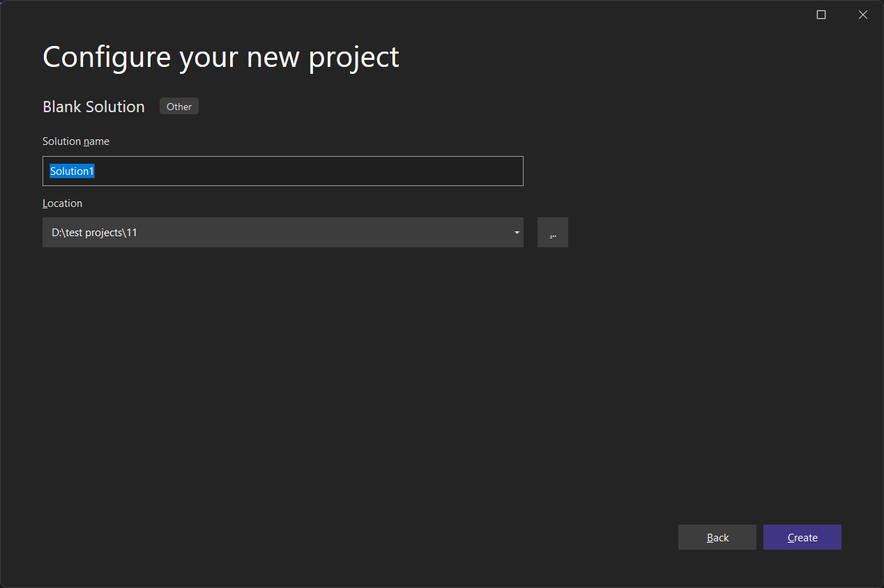This screenshot has width=884, height=588.
Task: Click the "Configure your new project" title
Action: [220, 56]
